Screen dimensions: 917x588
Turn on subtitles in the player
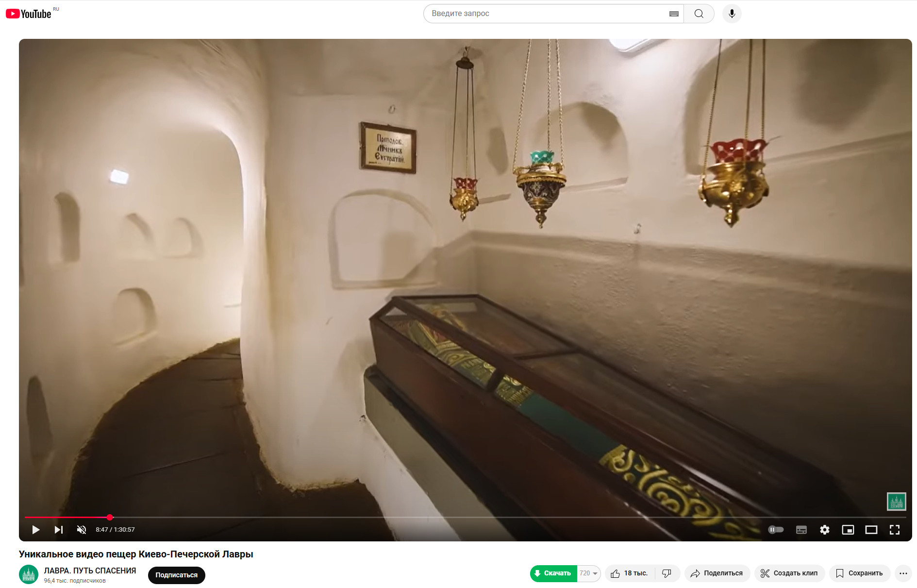(x=801, y=530)
